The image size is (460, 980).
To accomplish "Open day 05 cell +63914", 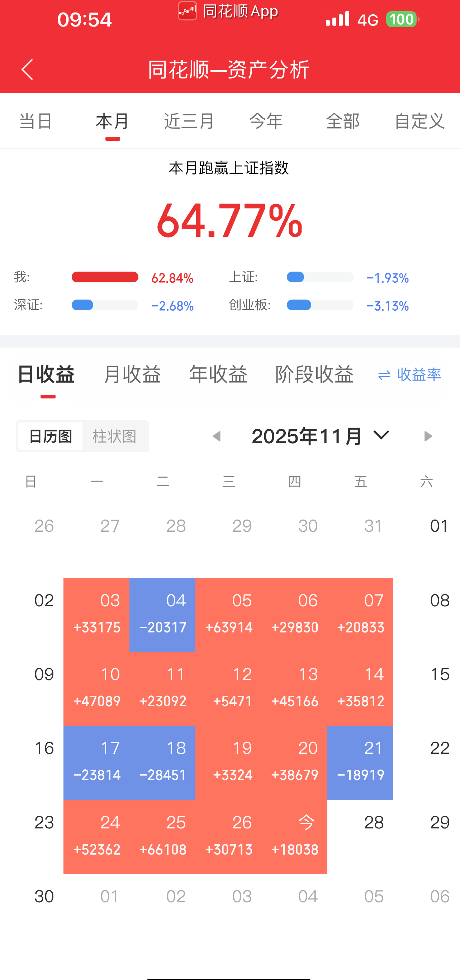I will tap(228, 615).
